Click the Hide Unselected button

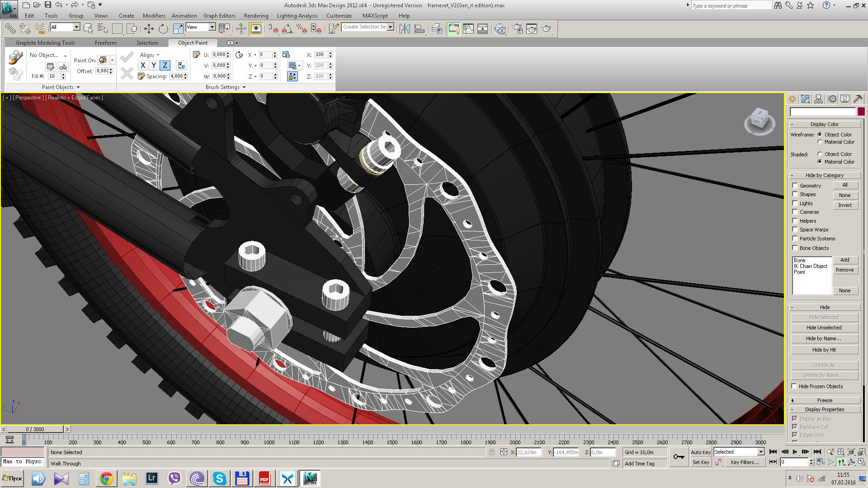824,328
